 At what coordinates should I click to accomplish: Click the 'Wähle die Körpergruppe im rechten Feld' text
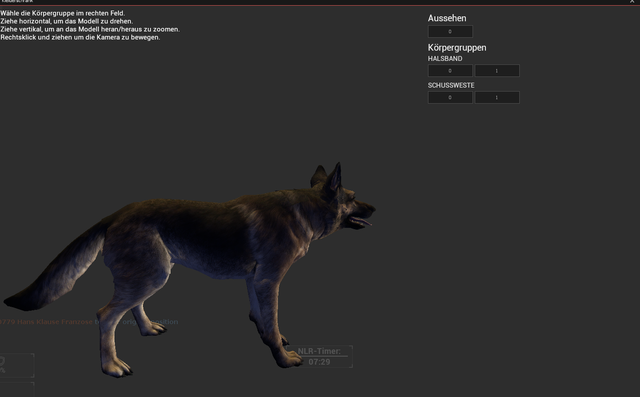coord(62,13)
